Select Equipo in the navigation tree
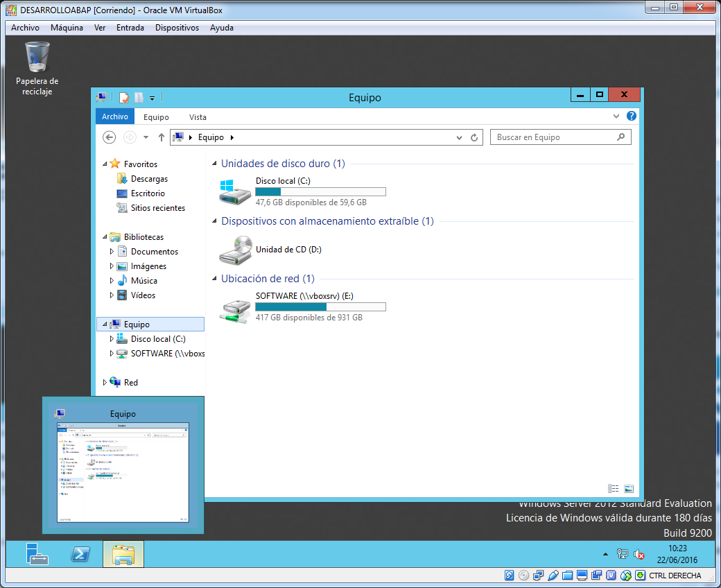 pyautogui.click(x=150, y=324)
